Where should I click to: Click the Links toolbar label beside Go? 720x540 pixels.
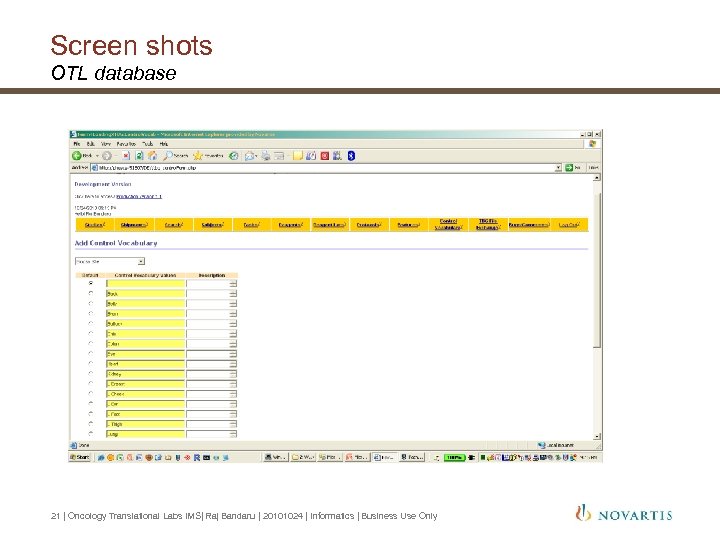(594, 168)
